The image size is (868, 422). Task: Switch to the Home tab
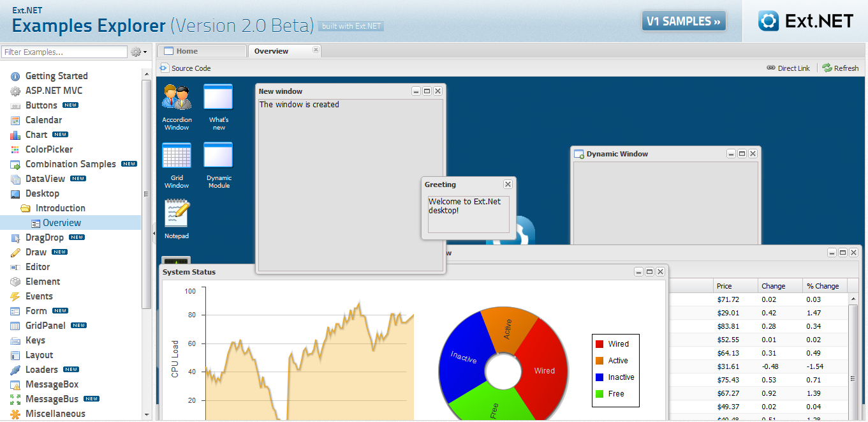pyautogui.click(x=202, y=51)
